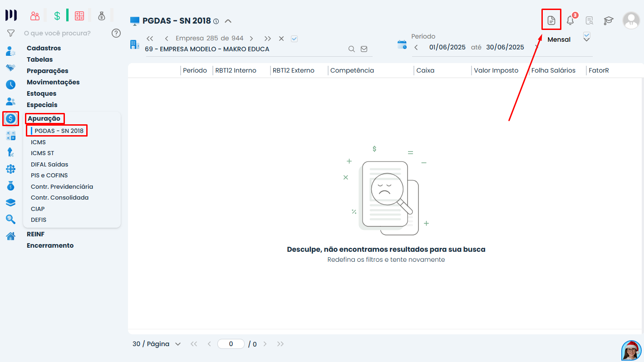Expand the 30 / Página page size dropdown
The width and height of the screenshot is (644, 362).
[157, 344]
